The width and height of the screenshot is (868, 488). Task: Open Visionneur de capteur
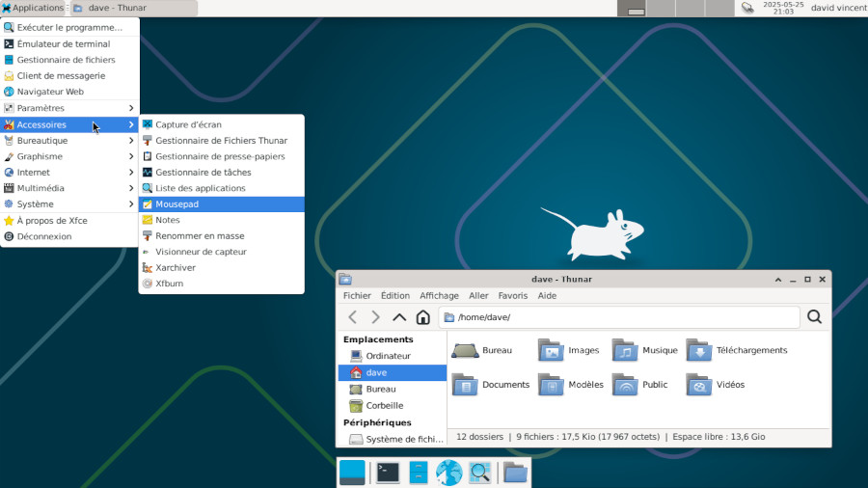[x=222, y=252]
